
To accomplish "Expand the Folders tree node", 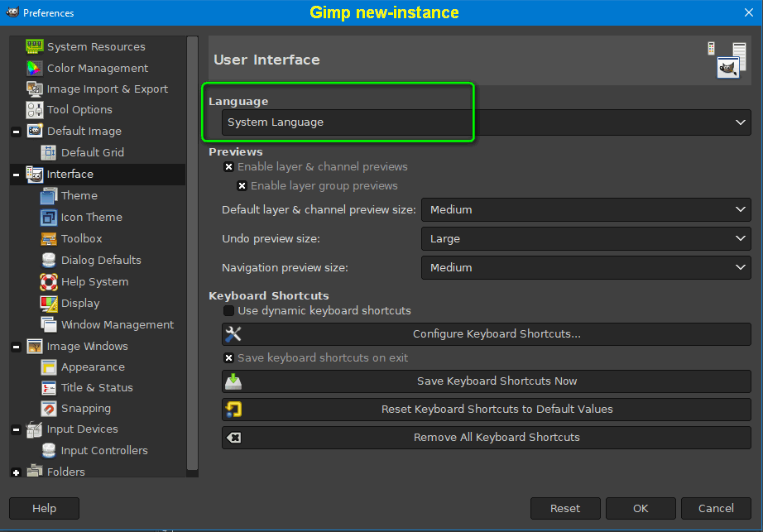I will click(16, 472).
